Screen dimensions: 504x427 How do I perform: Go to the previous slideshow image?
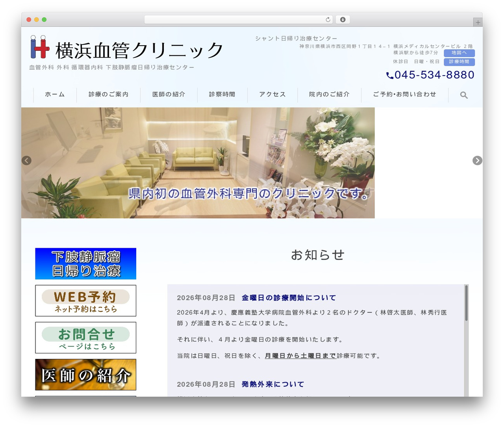click(x=26, y=160)
